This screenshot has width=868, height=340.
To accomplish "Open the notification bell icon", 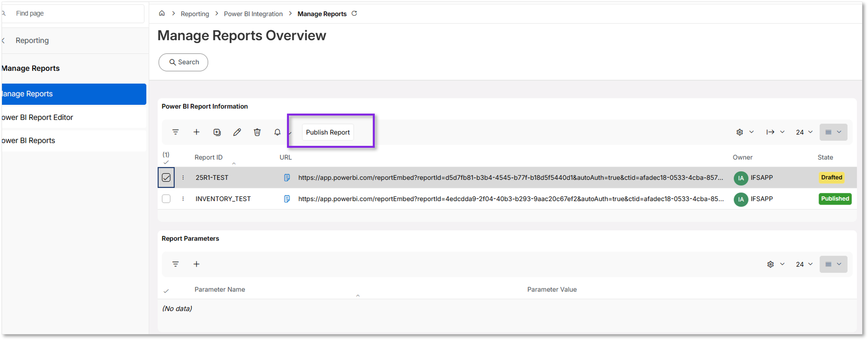I will (277, 132).
